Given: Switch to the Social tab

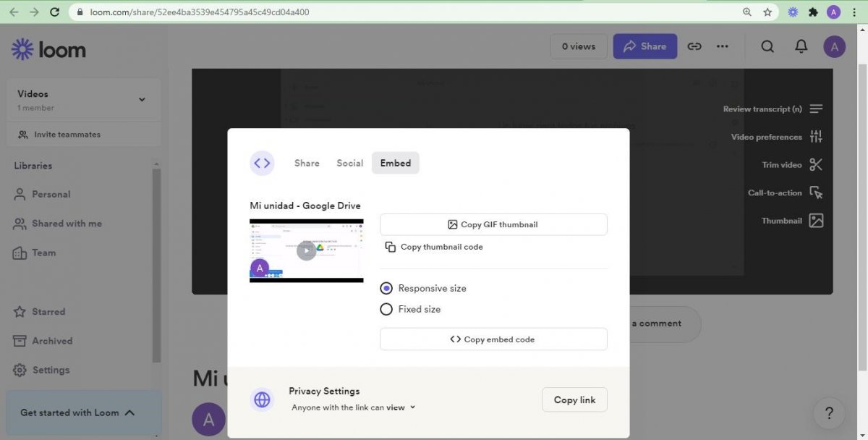Looking at the screenshot, I should pos(349,163).
